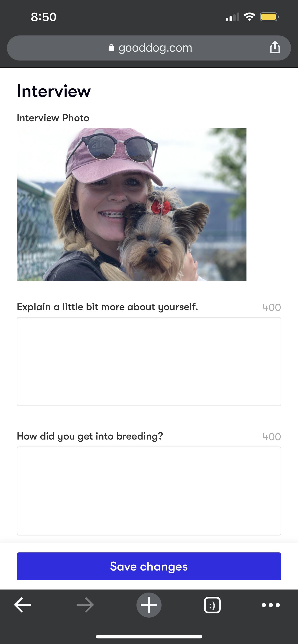This screenshot has width=298, height=644.
Task: Tap the browser forward arrow
Action: 86,605
